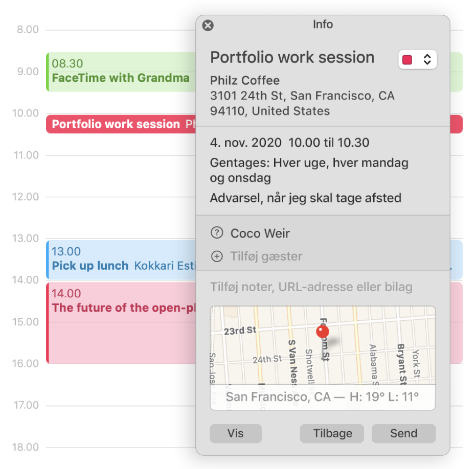Click the Tilføj noter, URL-adresse field
Screen dimensions: 476x469
pyautogui.click(x=311, y=287)
